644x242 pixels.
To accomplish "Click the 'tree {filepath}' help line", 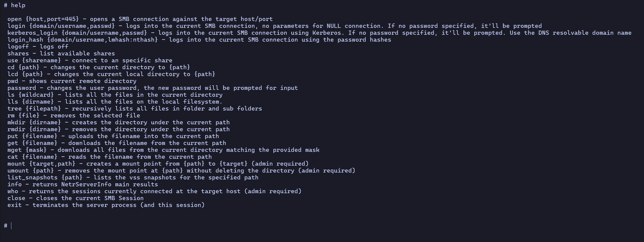I will [x=135, y=109].
